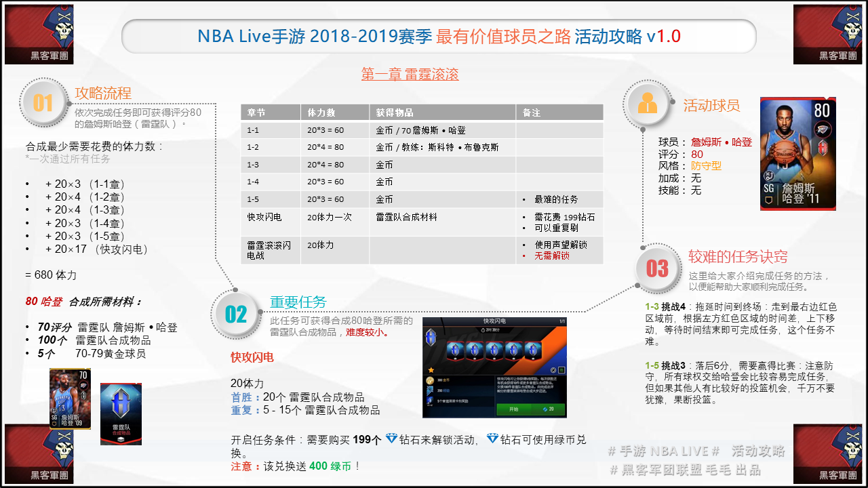Click the 活动球员 heading
The width and height of the screenshot is (868, 488).
[x=711, y=105]
